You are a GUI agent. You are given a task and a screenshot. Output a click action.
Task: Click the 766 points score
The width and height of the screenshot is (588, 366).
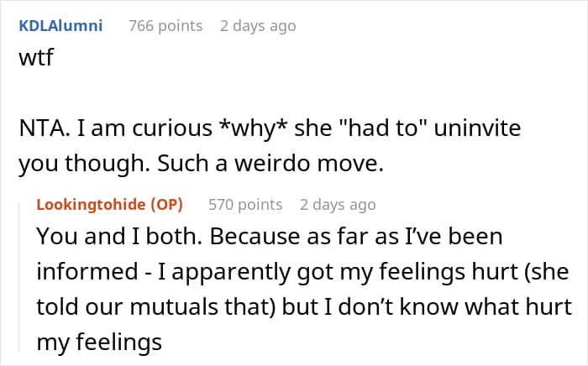tap(165, 26)
